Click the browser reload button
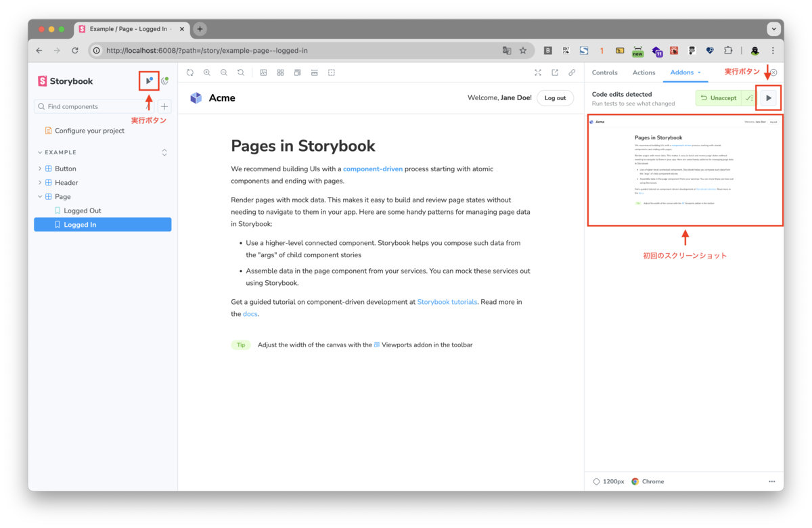Image resolution: width=812 pixels, height=528 pixels. (74, 50)
